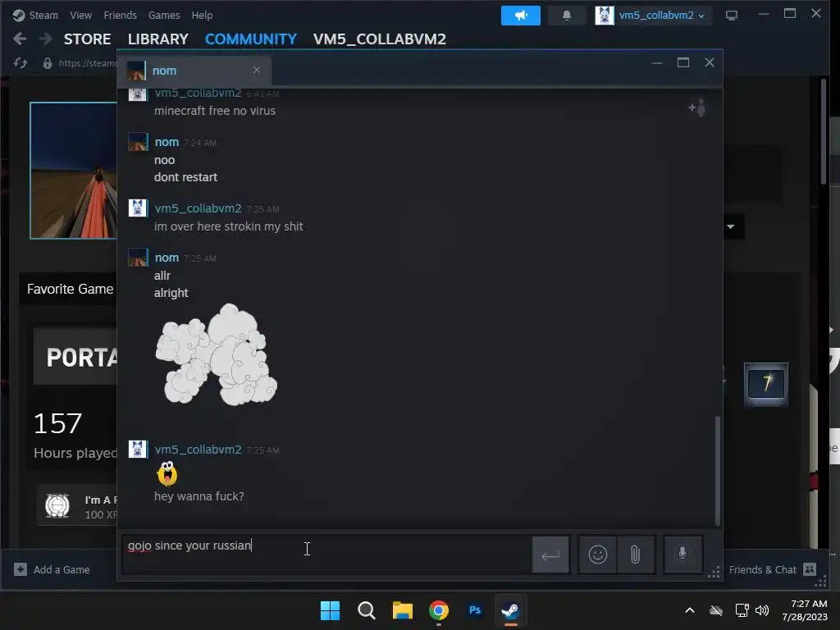Send the chat message

pos(550,555)
